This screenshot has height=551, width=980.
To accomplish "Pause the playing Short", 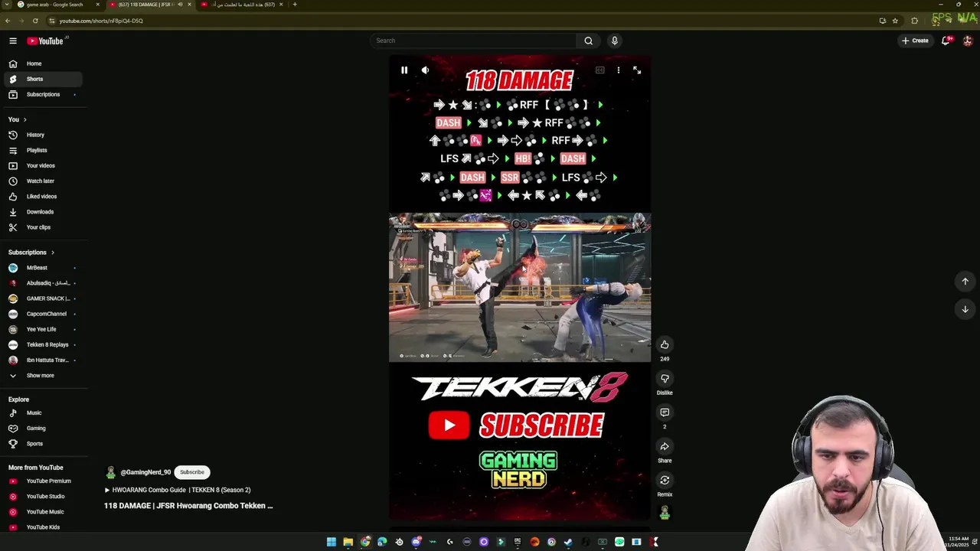I will (x=404, y=70).
